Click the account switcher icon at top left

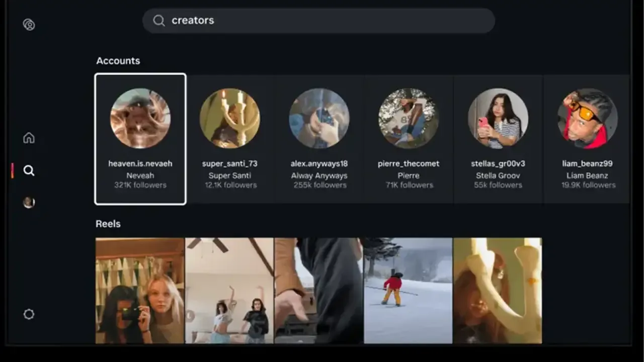tap(29, 25)
